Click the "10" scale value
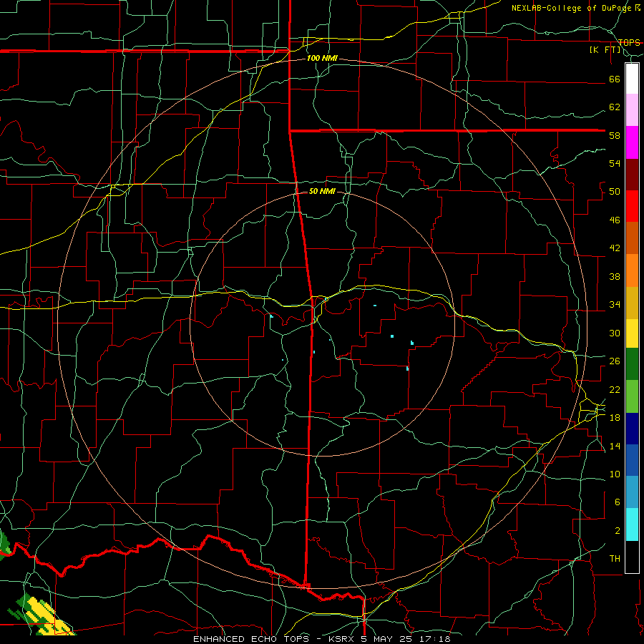 click(615, 474)
